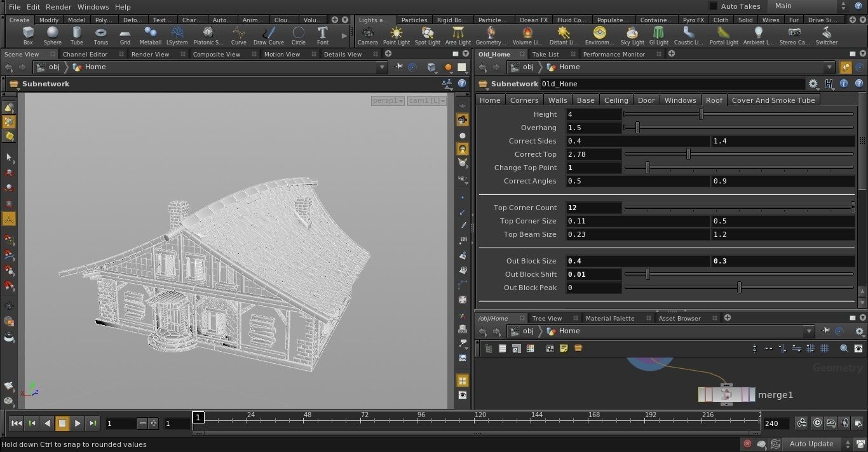Screen dimensions: 868x452
Task: Add a Sky Light
Action: [632, 36]
